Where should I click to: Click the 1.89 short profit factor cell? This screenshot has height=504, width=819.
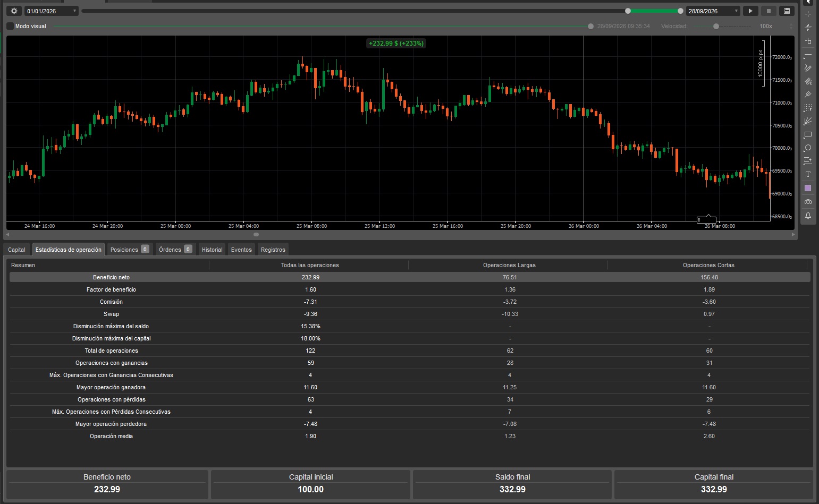click(x=709, y=289)
